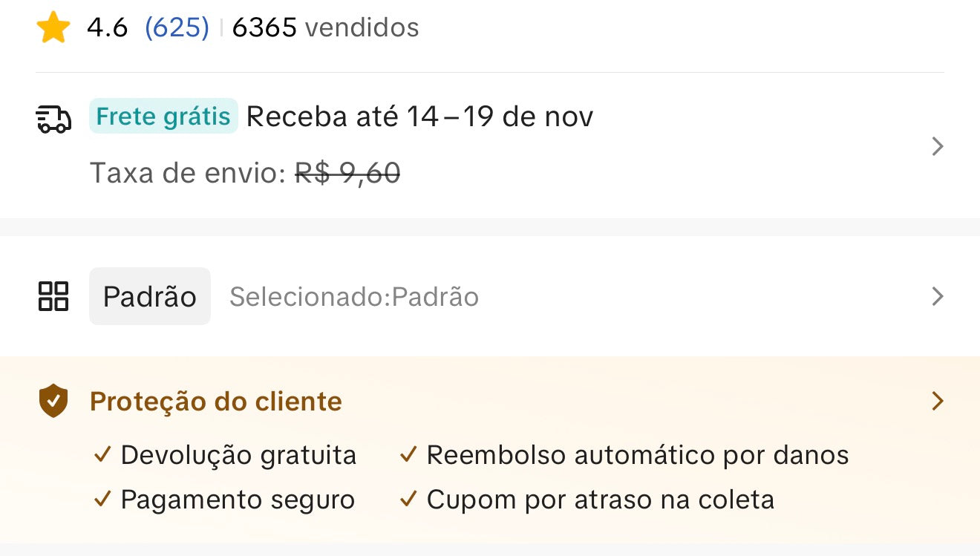Tap the crossed-out R$ 9,60 shipping fee
Image resolution: width=980 pixels, height=556 pixels.
347,173
